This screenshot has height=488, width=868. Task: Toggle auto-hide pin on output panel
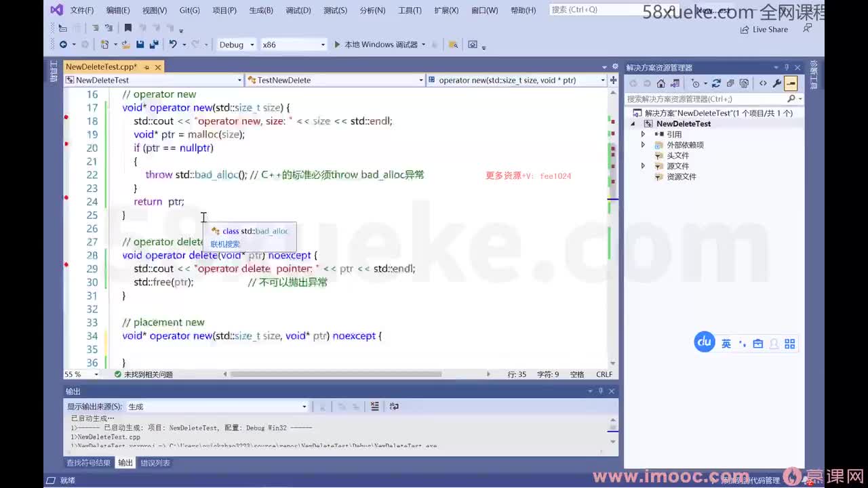601,391
